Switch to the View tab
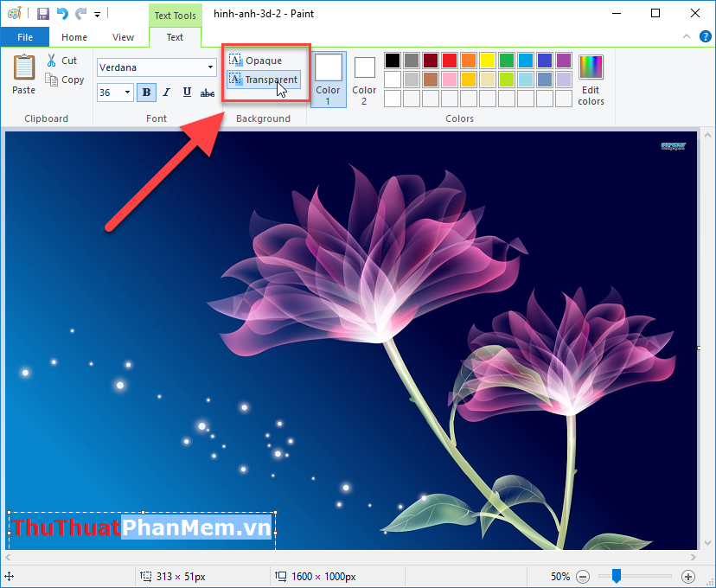716x588 pixels. point(124,37)
